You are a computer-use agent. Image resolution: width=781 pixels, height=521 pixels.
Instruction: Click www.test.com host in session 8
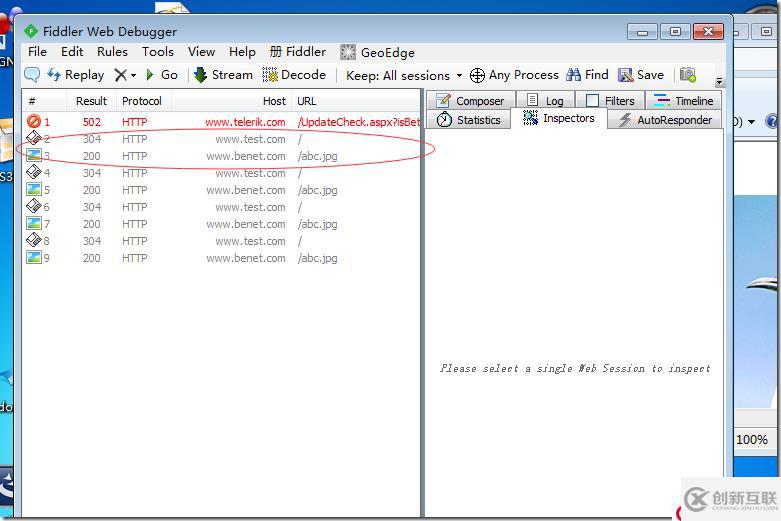(251, 241)
